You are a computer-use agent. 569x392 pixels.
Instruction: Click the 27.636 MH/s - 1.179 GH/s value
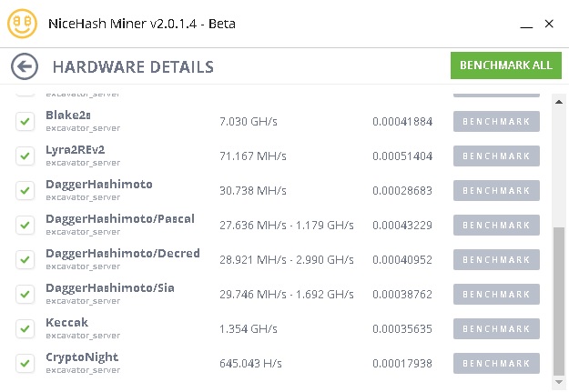coord(286,226)
